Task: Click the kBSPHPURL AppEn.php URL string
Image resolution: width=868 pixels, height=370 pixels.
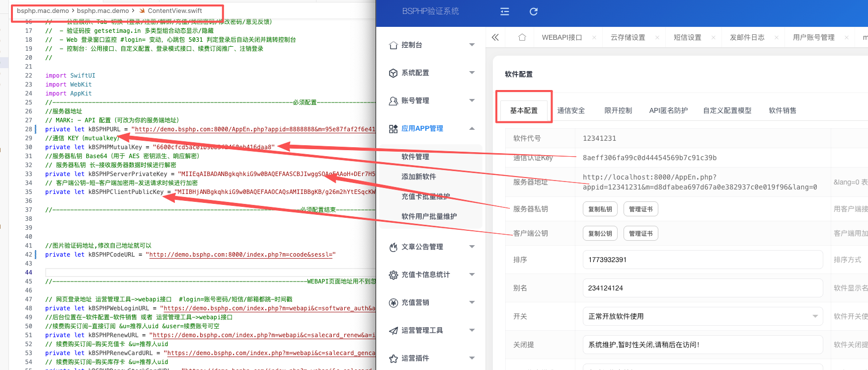Action: (254, 129)
